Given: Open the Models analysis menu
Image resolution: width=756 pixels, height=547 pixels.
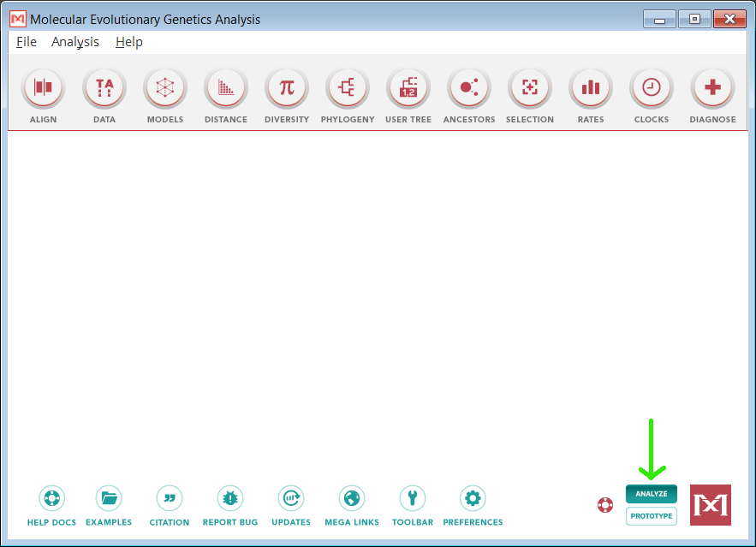Looking at the screenshot, I should click(165, 88).
